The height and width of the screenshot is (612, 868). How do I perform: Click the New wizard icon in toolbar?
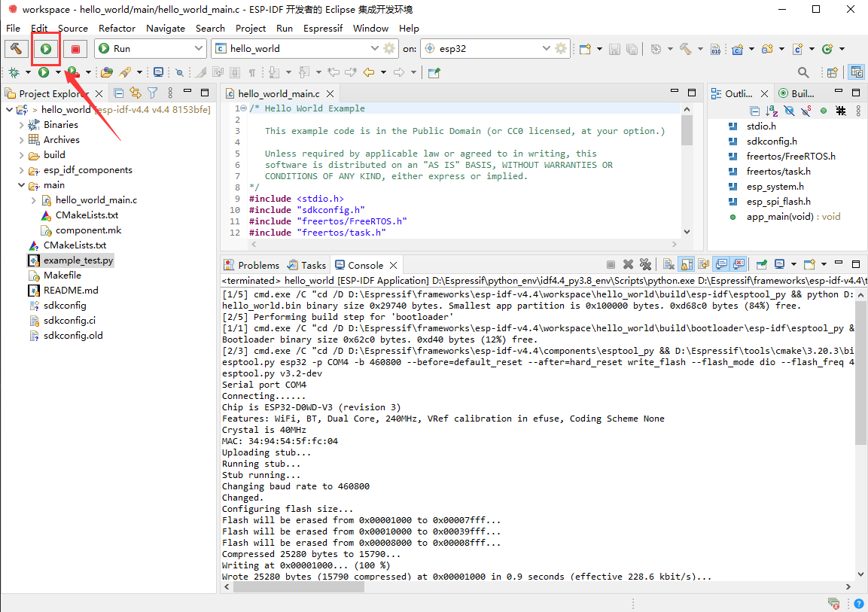point(585,49)
